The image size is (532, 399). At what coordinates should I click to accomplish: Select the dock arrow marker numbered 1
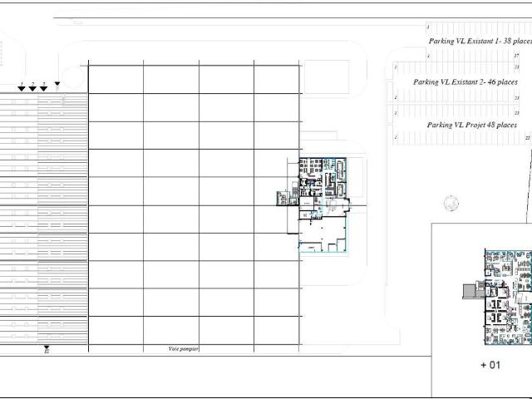(x=22, y=89)
